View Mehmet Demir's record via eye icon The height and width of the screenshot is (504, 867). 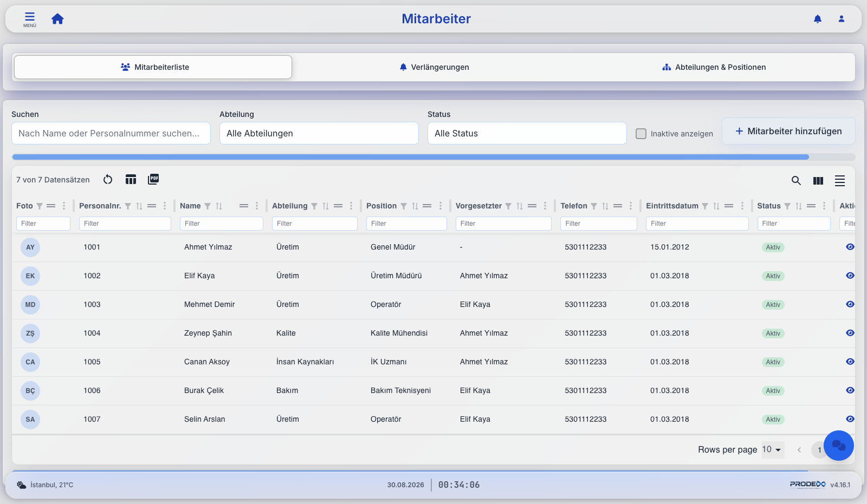[x=850, y=304]
